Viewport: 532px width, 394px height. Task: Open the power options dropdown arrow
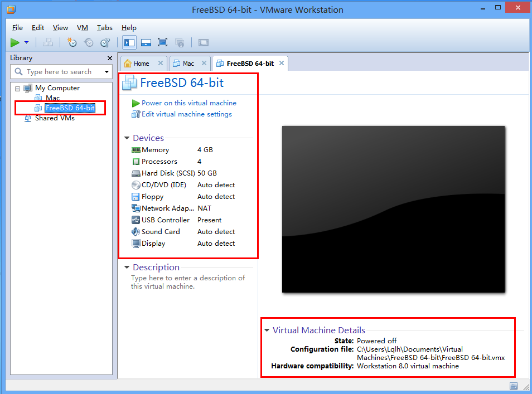tap(26, 43)
